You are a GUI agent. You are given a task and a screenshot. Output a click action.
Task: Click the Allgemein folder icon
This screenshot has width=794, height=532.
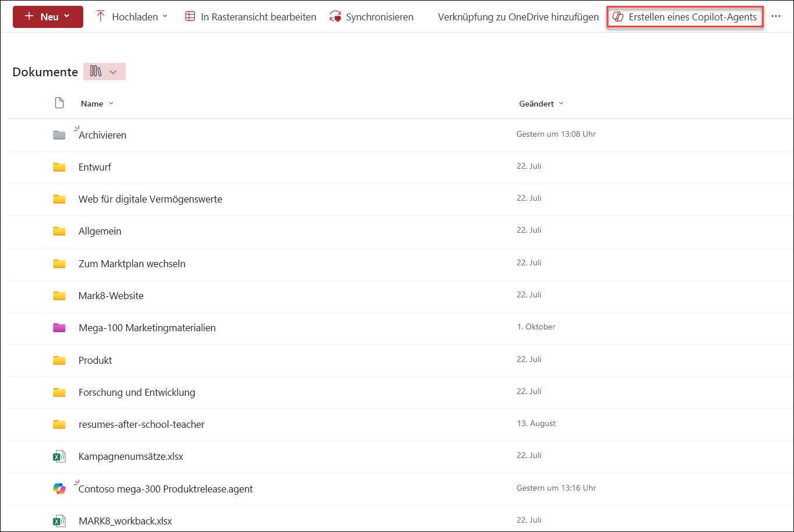pyautogui.click(x=59, y=231)
